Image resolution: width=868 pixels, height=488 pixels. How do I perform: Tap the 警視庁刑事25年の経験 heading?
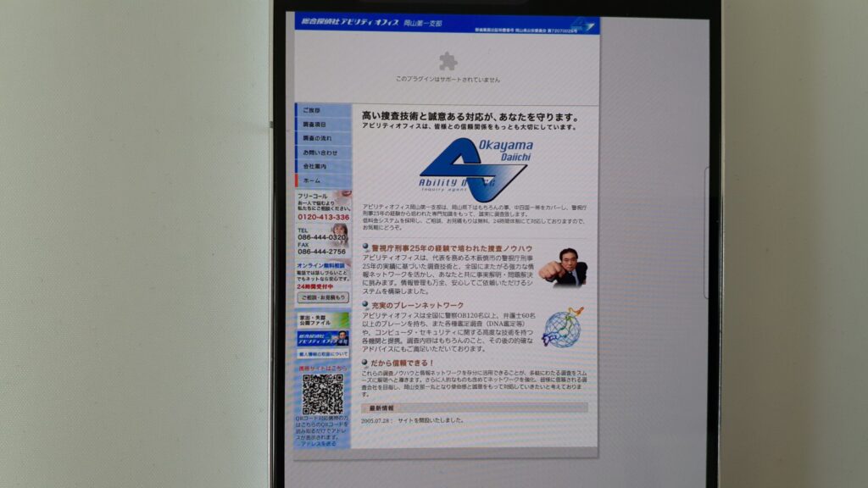coord(452,248)
